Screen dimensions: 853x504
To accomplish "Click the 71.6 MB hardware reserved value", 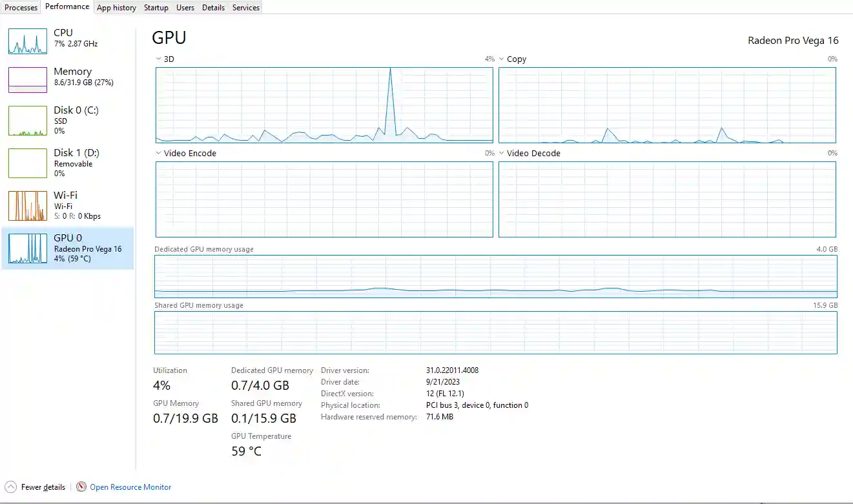I will point(440,417).
